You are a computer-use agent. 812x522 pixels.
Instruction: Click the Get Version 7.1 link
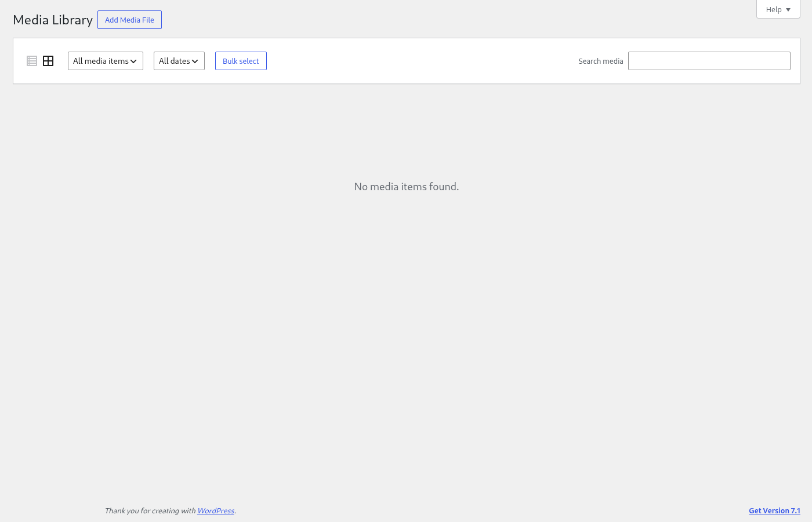pos(774,511)
